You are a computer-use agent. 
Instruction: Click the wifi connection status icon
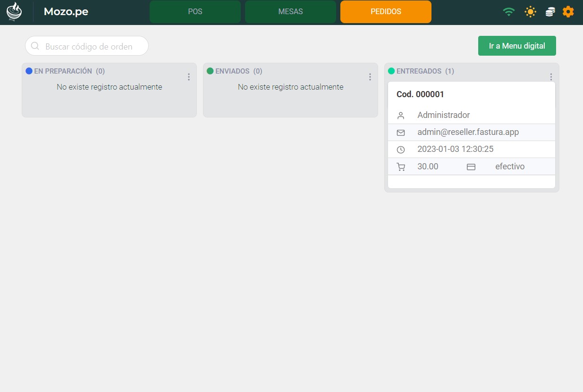point(508,12)
